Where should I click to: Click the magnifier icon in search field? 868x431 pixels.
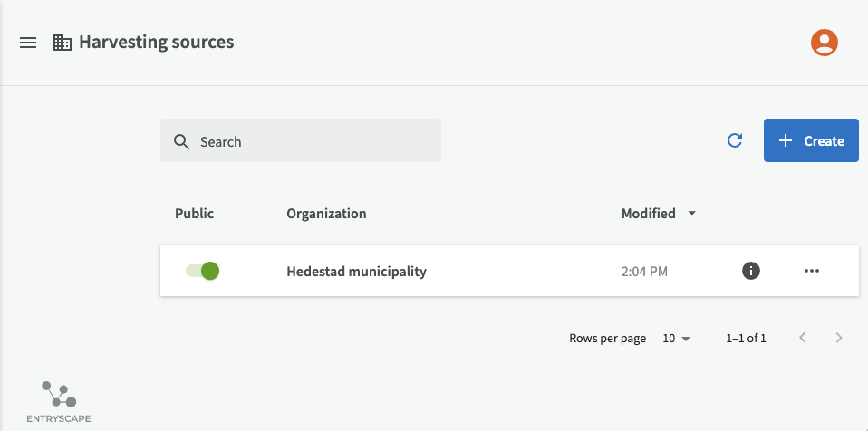pos(181,141)
